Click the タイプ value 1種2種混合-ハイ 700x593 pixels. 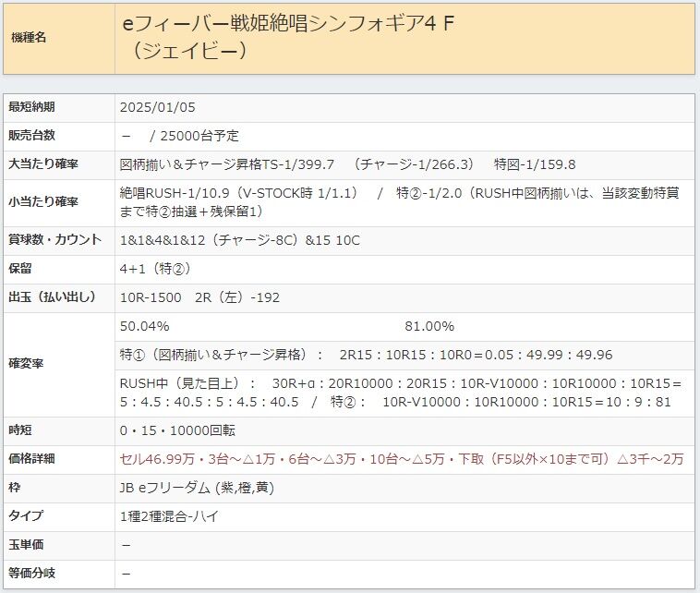point(169,516)
